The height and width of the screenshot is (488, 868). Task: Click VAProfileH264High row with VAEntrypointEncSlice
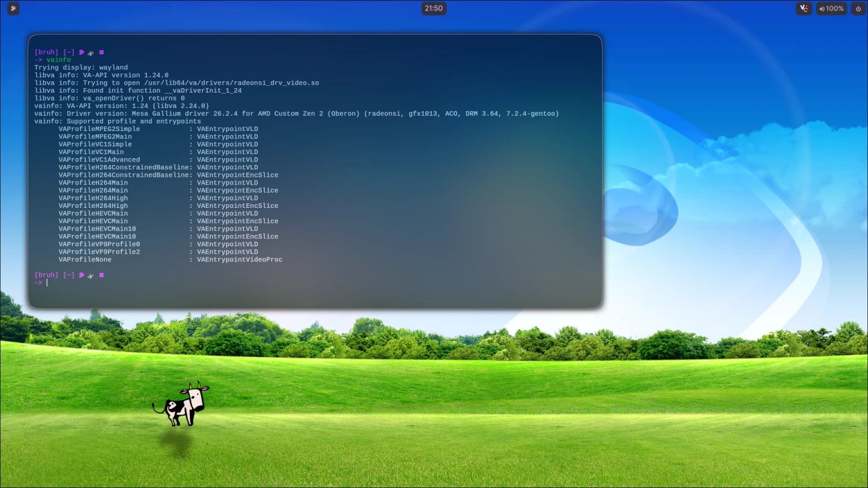(168, 206)
